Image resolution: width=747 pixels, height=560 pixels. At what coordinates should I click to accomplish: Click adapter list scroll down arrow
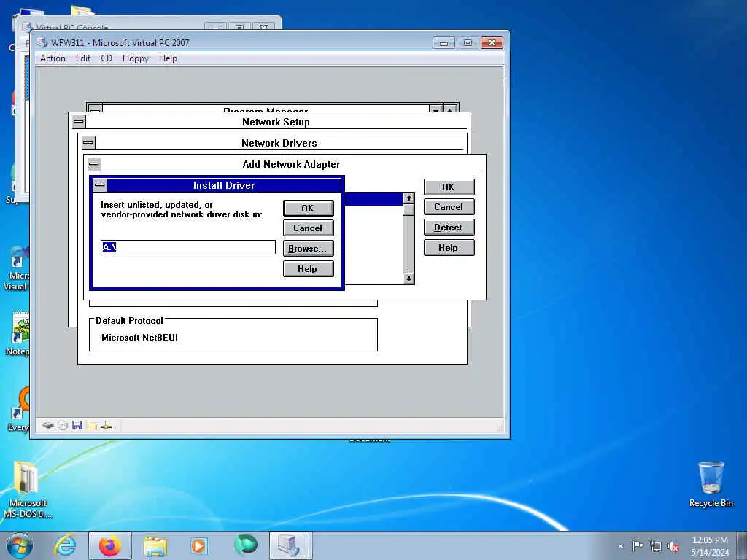click(x=409, y=279)
